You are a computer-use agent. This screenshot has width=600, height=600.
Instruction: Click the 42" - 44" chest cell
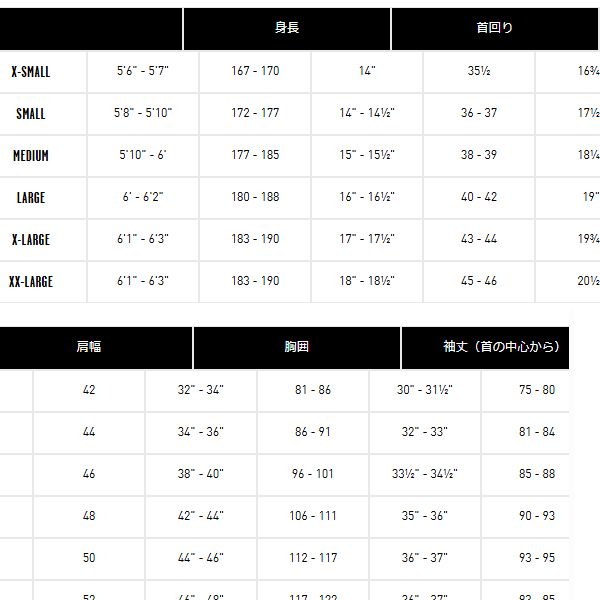click(201, 517)
